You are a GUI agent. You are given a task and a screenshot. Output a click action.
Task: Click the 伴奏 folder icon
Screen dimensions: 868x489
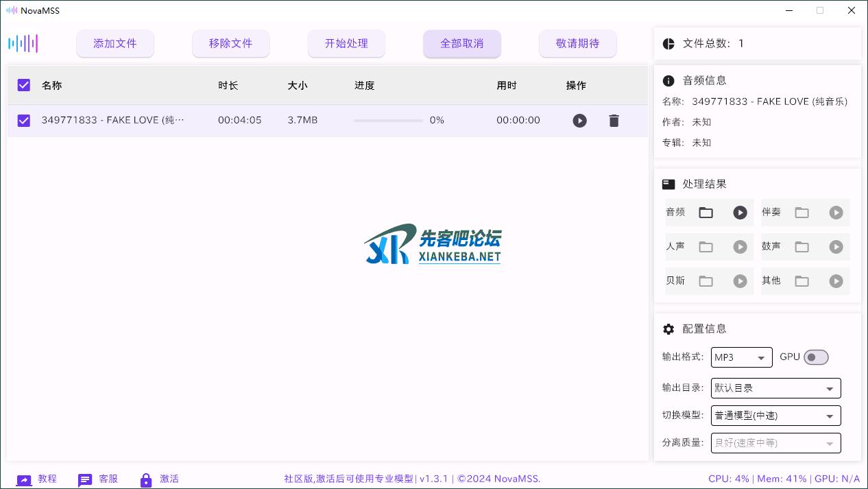click(801, 213)
